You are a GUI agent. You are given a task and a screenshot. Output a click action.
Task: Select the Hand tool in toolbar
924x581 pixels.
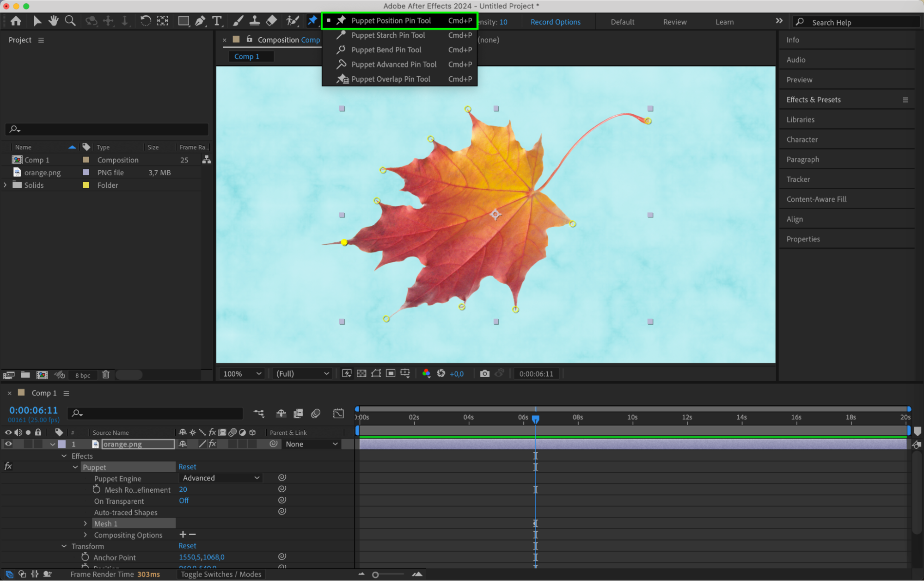[54, 21]
